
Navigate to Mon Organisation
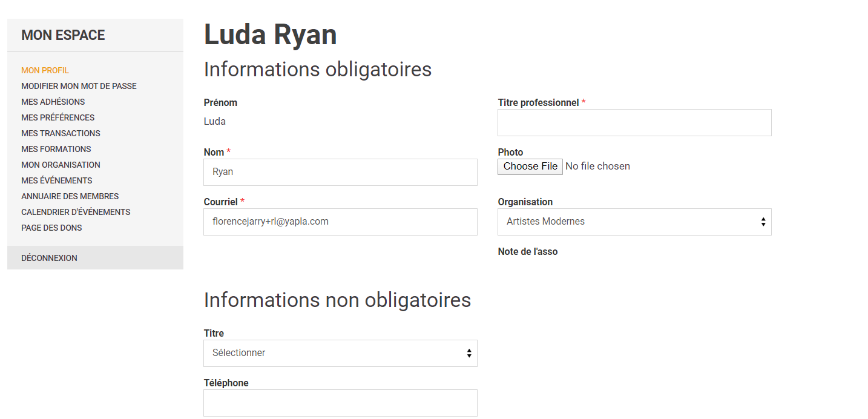(61, 165)
